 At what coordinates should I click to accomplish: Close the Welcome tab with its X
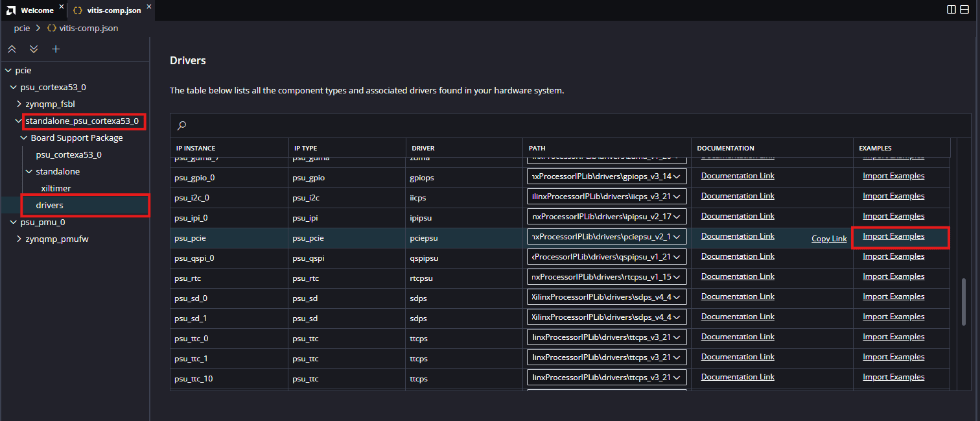click(62, 7)
